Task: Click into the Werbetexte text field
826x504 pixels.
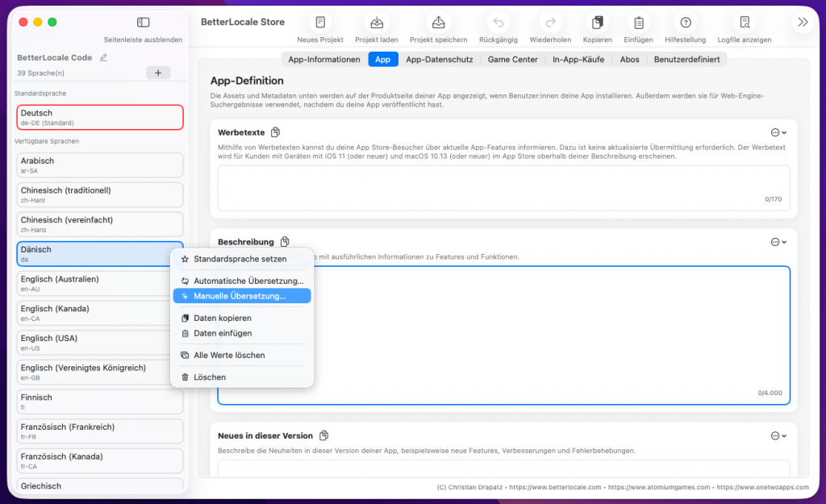Action: [x=503, y=187]
